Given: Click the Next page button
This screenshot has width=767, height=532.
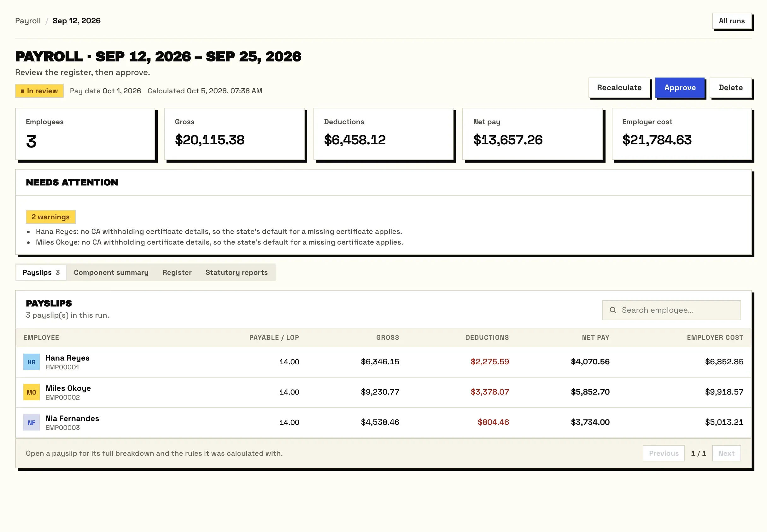Looking at the screenshot, I should (x=726, y=453).
